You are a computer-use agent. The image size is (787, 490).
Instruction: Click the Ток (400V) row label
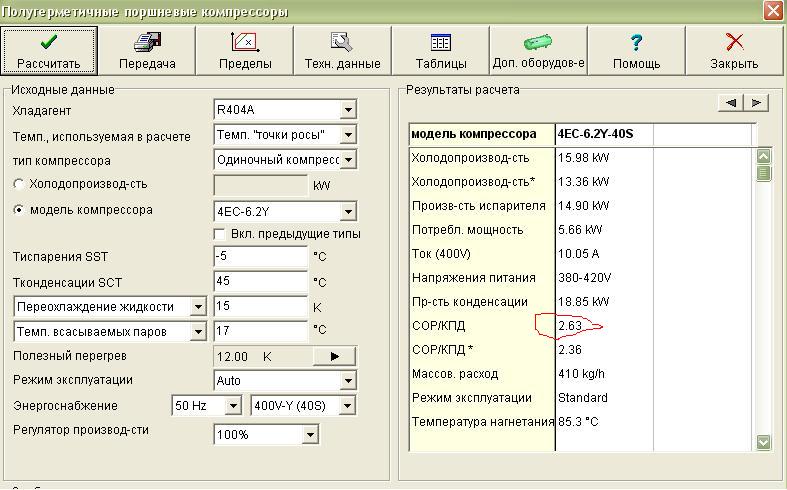pyautogui.click(x=441, y=254)
